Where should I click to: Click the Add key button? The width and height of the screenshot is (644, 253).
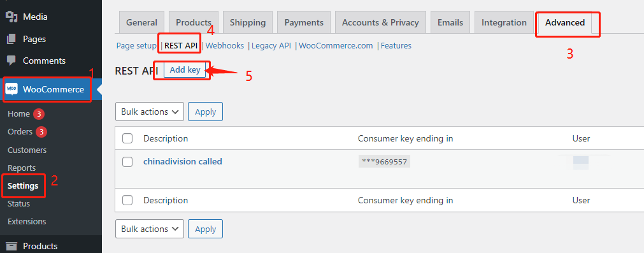(185, 70)
